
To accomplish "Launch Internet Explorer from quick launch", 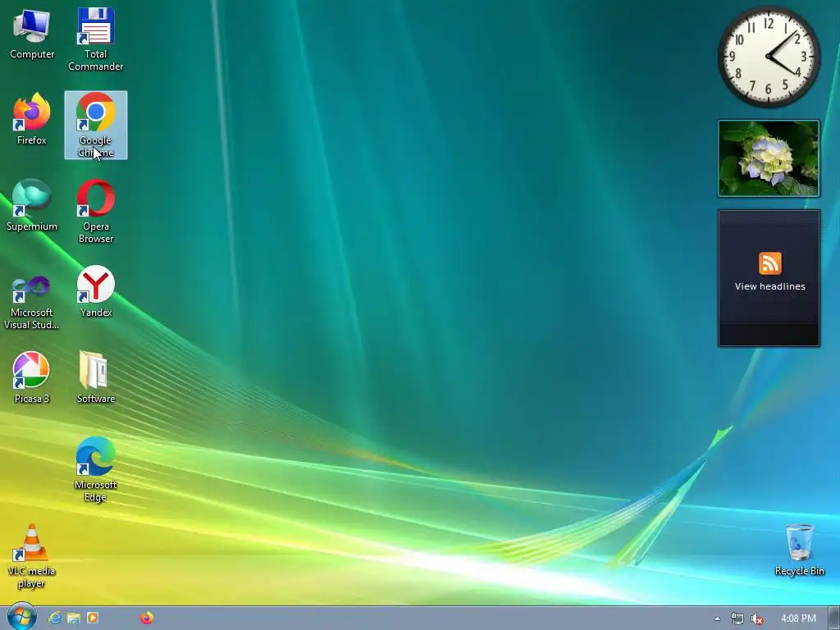I will coord(55,619).
